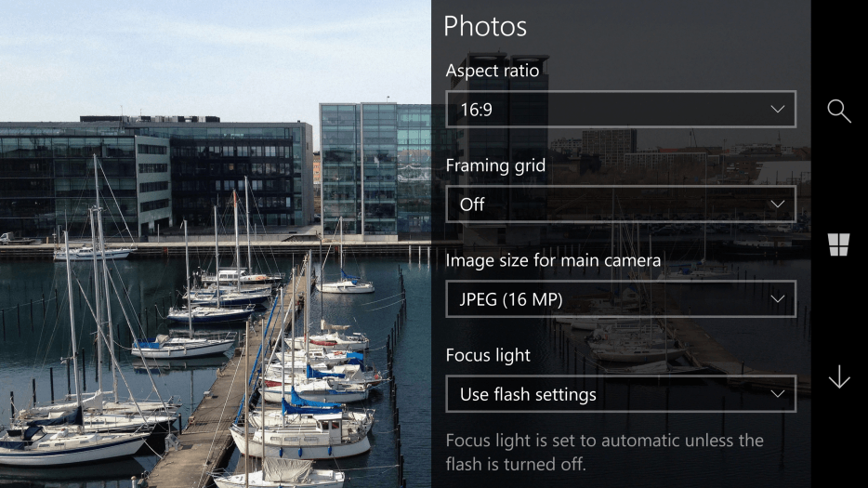868x488 pixels.
Task: Click the Off value under Framing grid
Action: pos(472,204)
